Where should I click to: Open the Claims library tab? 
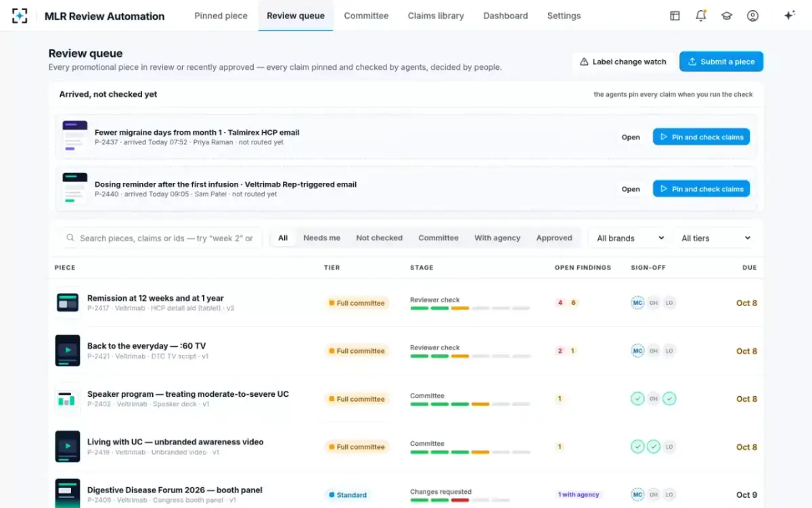coord(436,16)
